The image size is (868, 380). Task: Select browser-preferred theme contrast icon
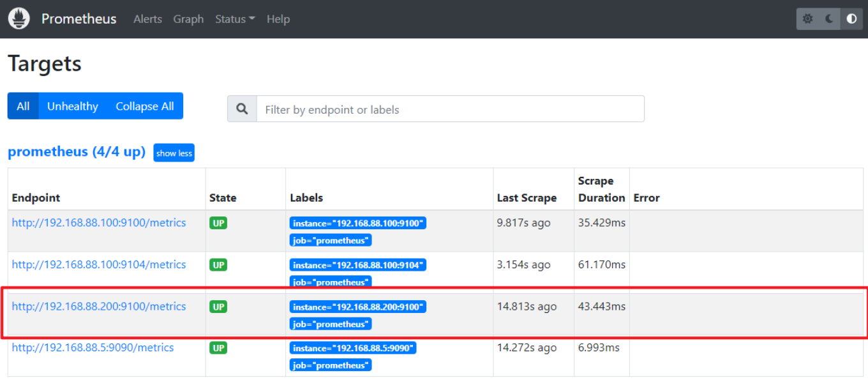tap(851, 19)
